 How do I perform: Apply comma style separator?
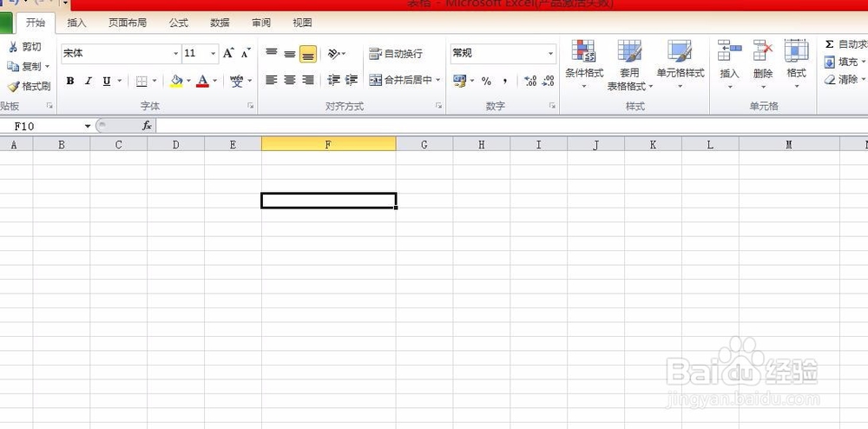pos(505,81)
